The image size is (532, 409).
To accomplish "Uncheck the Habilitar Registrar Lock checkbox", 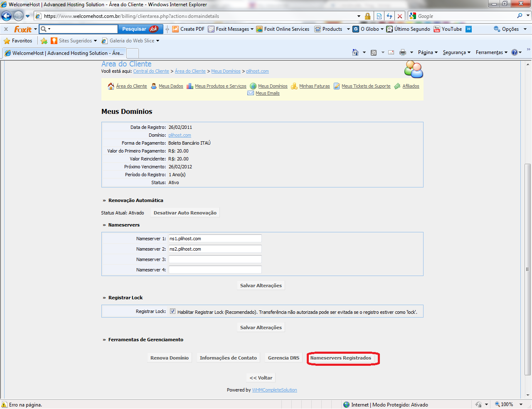I will 172,311.
